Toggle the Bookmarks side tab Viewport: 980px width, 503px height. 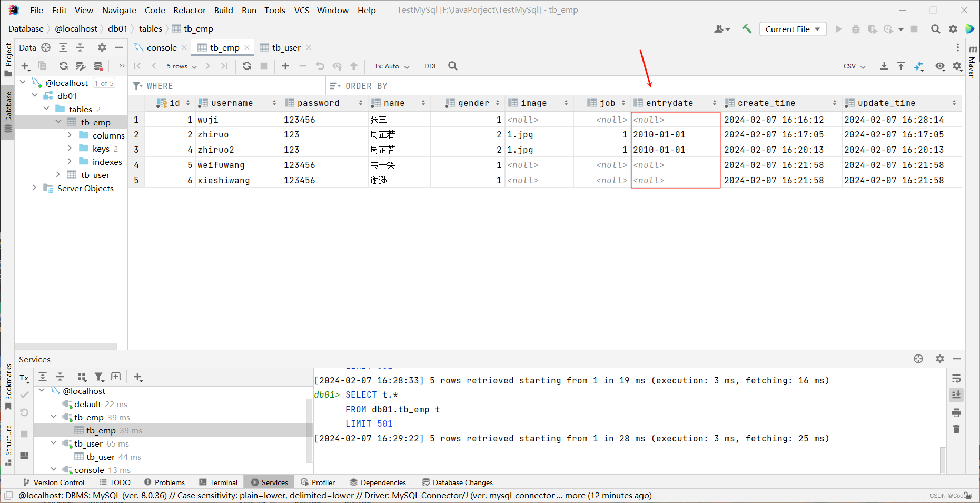pyautogui.click(x=8, y=387)
